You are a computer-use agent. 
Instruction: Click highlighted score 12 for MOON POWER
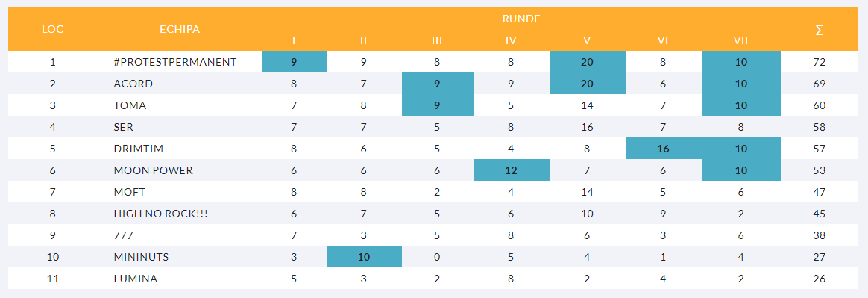511,170
